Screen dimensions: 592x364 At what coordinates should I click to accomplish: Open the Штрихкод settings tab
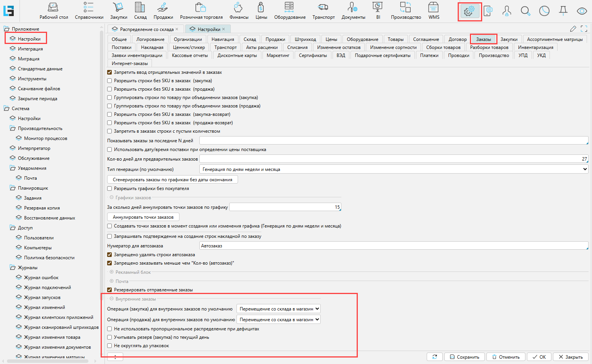click(305, 39)
